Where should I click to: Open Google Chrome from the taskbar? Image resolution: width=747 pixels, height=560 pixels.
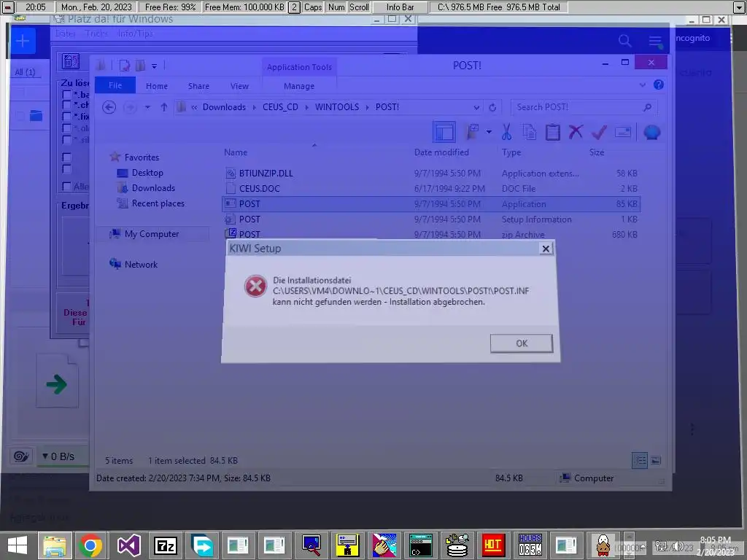(90, 545)
